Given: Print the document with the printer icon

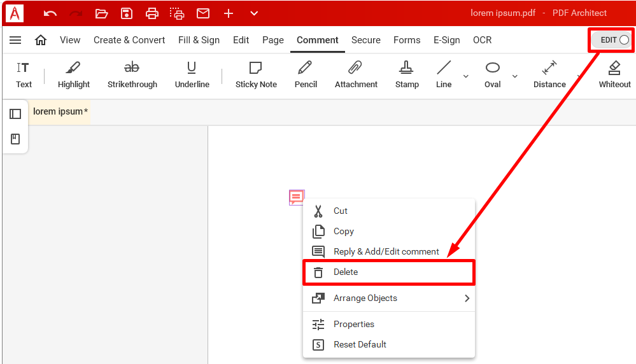Looking at the screenshot, I should (152, 13).
